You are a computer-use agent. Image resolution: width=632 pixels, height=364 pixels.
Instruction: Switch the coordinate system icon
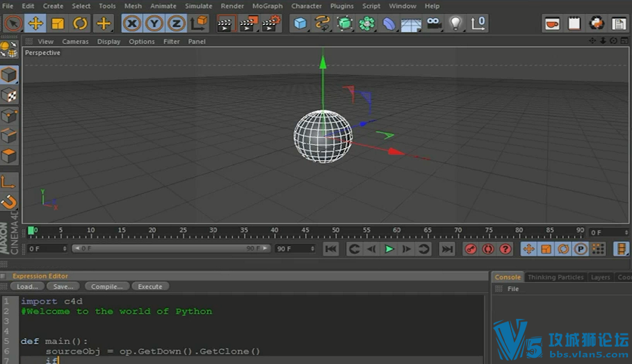click(199, 24)
